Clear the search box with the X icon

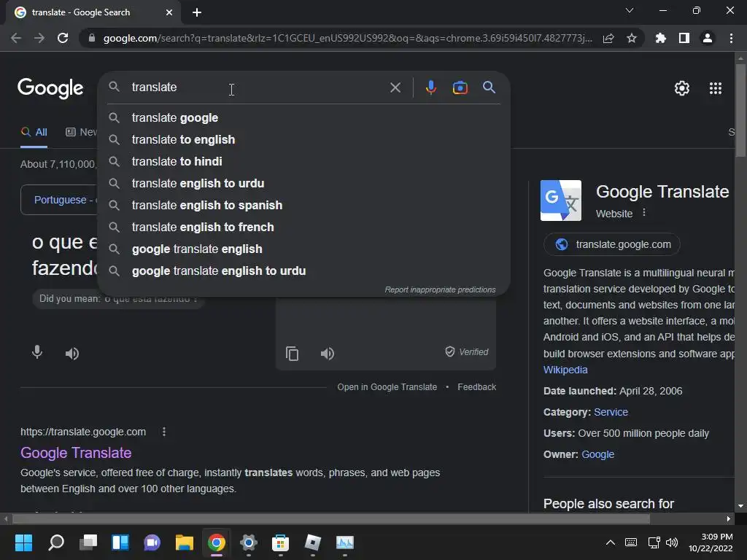point(395,87)
